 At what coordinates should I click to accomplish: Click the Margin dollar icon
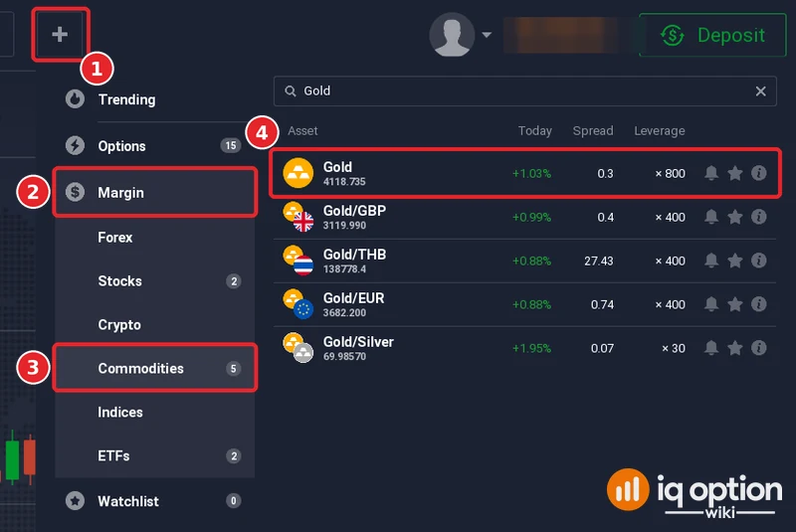[x=76, y=192]
